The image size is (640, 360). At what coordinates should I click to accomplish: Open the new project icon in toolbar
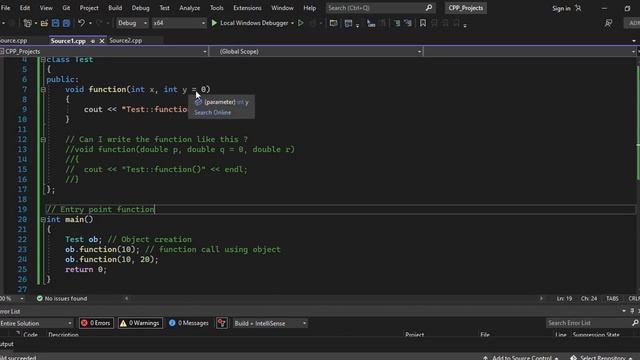(x=27, y=23)
